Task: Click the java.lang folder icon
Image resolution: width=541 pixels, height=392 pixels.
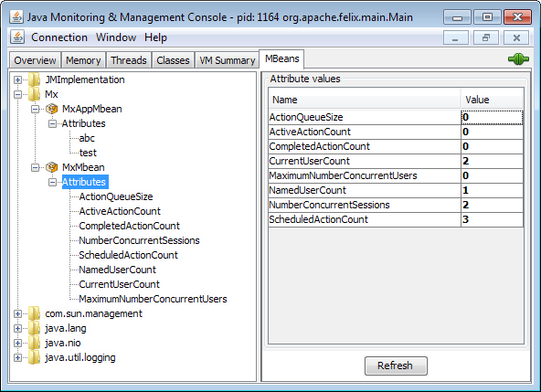Action: coord(34,328)
